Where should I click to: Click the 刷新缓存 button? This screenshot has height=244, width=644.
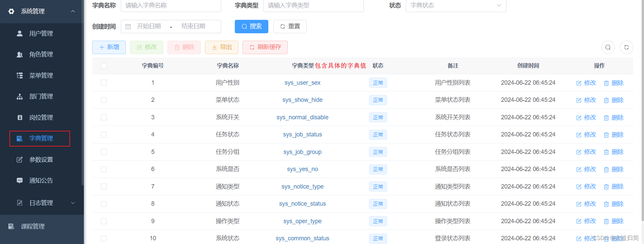point(265,47)
